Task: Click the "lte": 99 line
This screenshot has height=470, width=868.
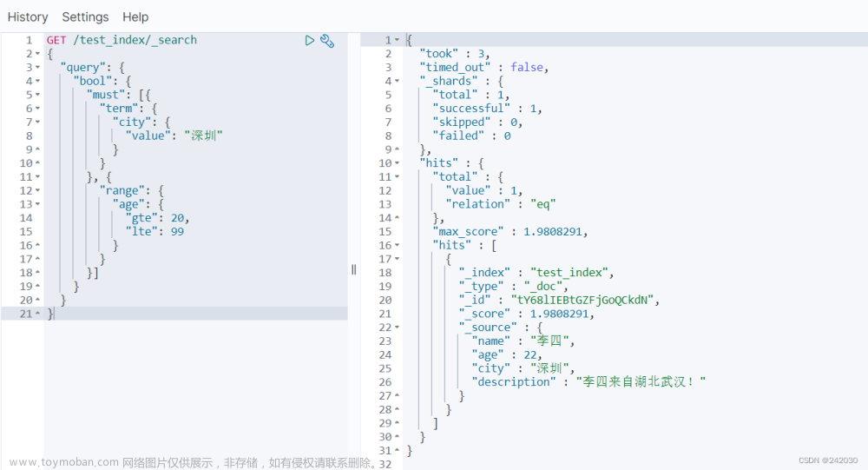Action: [x=155, y=232]
